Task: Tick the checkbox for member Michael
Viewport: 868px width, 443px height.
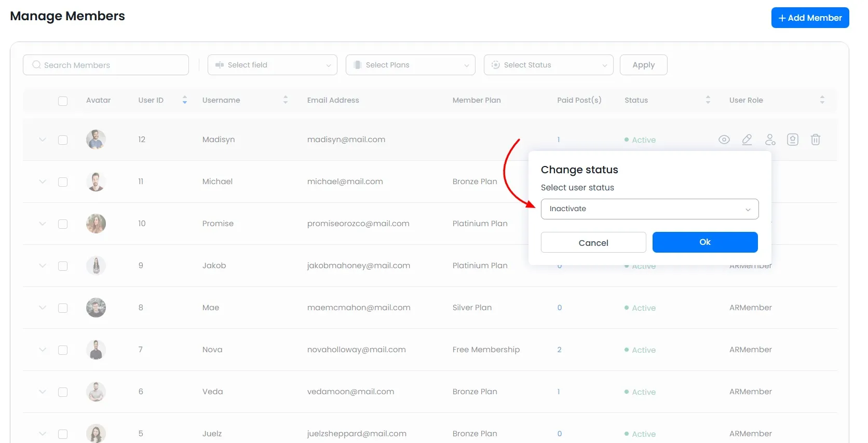Action: [x=63, y=182]
